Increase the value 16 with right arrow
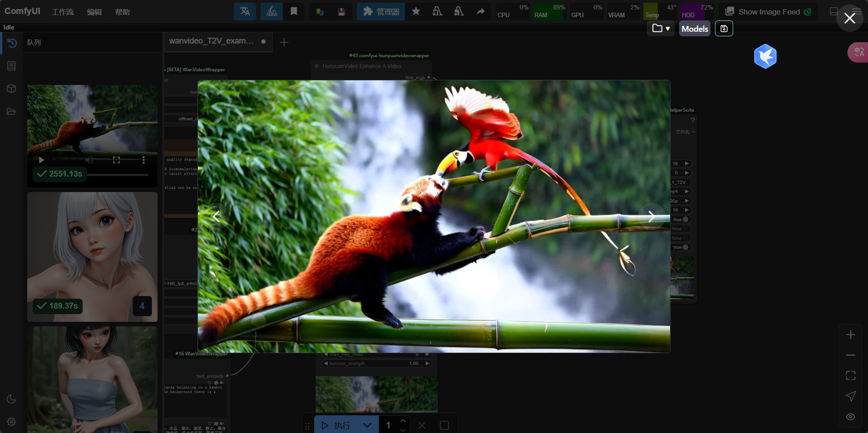The width and height of the screenshot is (868, 433). pos(687,163)
